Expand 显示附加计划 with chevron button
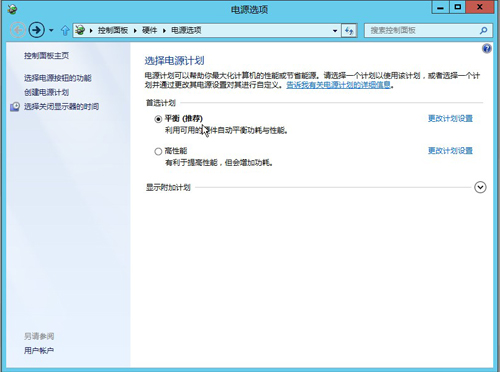The height and width of the screenshot is (372, 500). [480, 187]
